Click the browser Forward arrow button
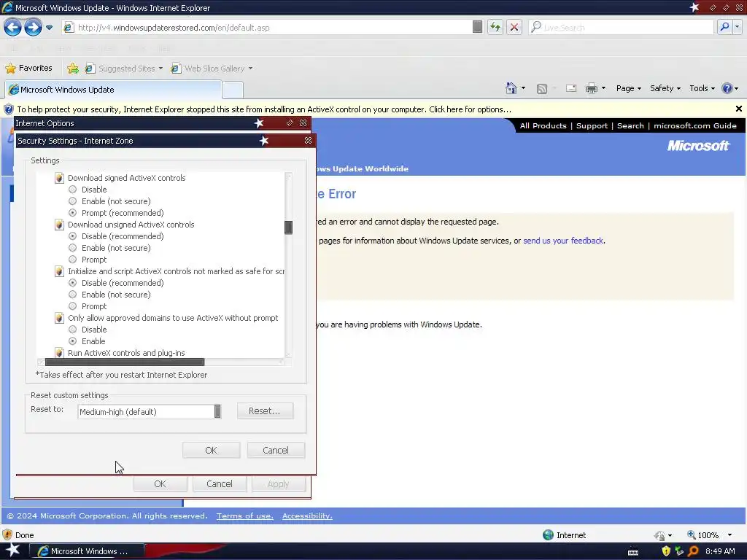 (x=33, y=27)
